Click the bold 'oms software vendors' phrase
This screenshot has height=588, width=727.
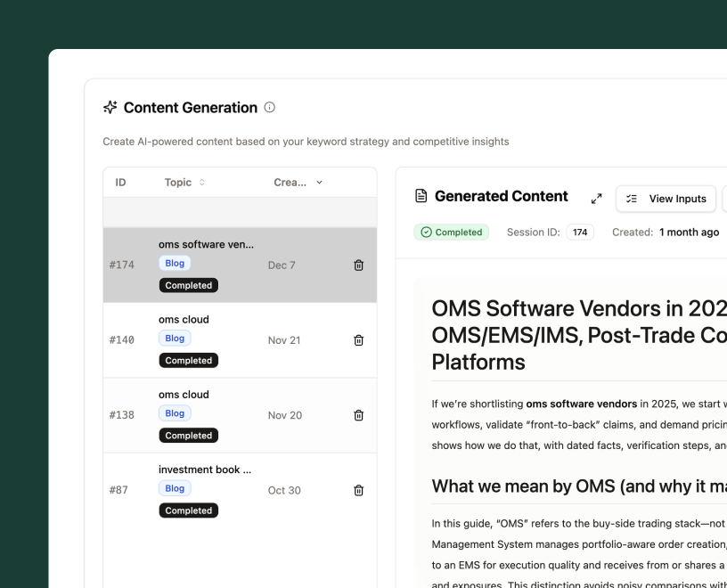582,404
